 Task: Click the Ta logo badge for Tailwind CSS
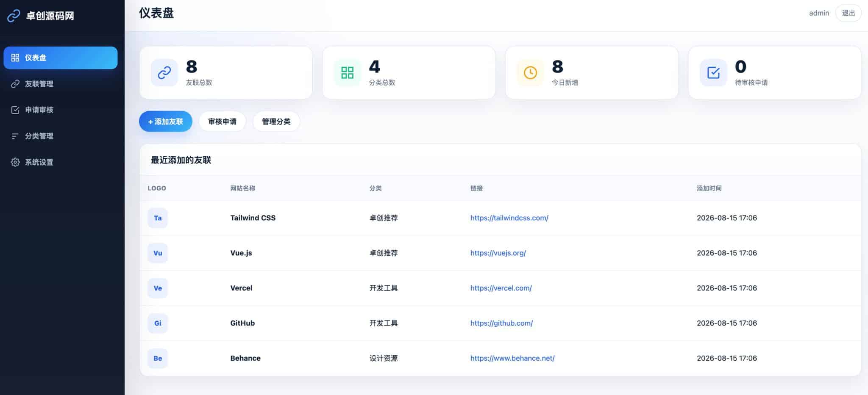coord(158,218)
